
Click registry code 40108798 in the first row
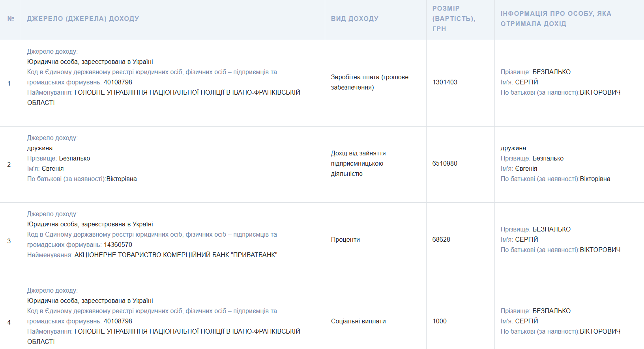118,82
